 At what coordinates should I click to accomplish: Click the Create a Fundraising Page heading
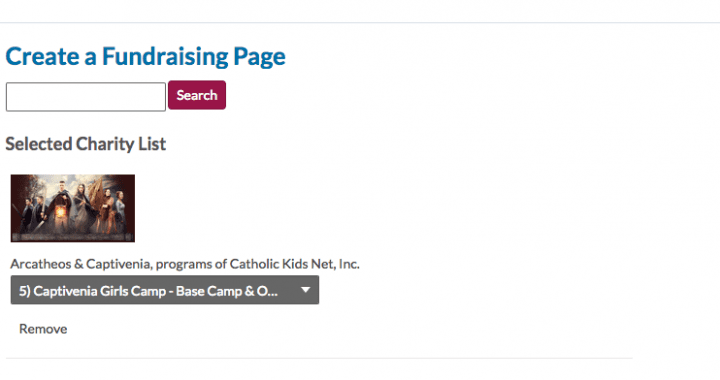click(146, 57)
